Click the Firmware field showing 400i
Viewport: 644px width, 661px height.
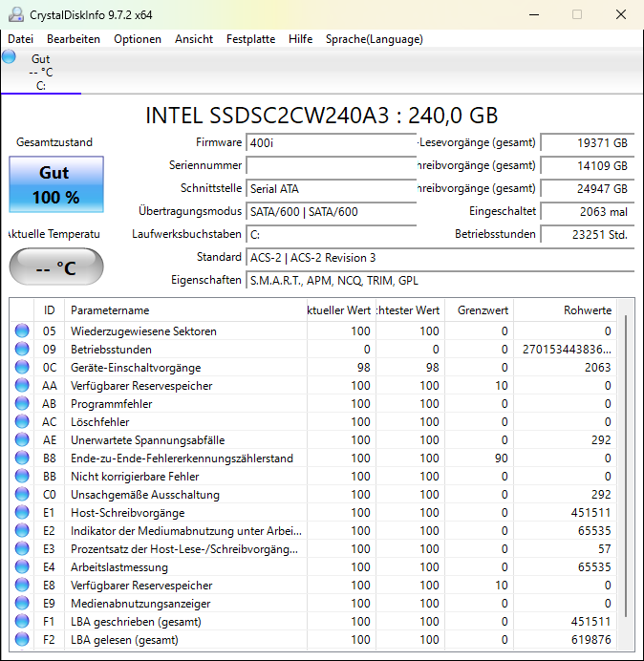332,143
